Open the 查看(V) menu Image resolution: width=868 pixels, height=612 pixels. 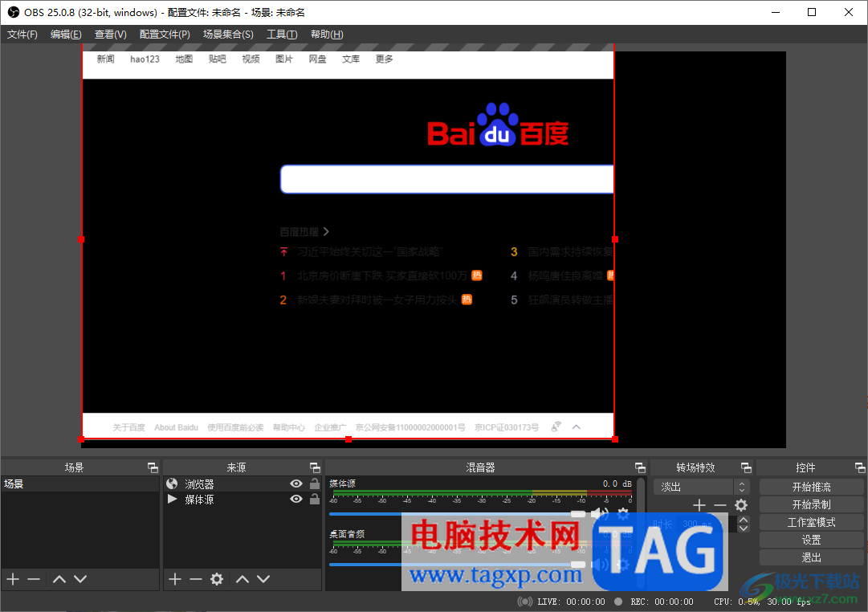111,35
